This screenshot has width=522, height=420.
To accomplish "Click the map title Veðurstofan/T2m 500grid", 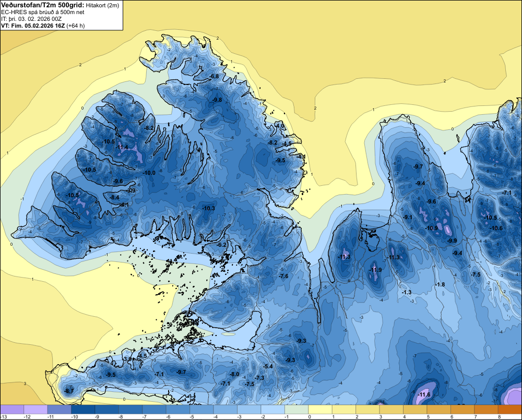I will pyautogui.click(x=42, y=5).
